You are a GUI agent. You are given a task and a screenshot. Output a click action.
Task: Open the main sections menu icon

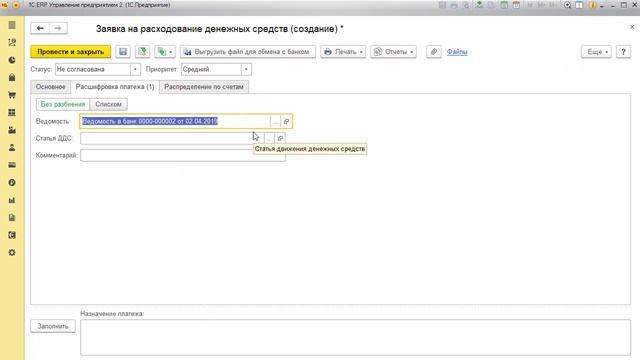coord(12,25)
